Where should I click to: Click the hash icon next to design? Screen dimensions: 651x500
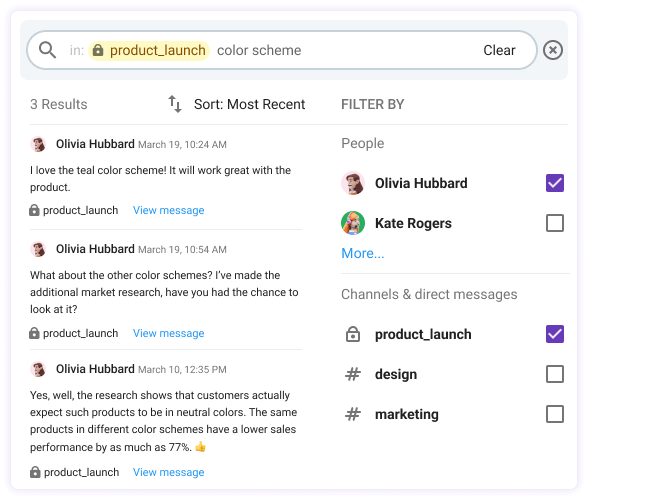coord(352,374)
